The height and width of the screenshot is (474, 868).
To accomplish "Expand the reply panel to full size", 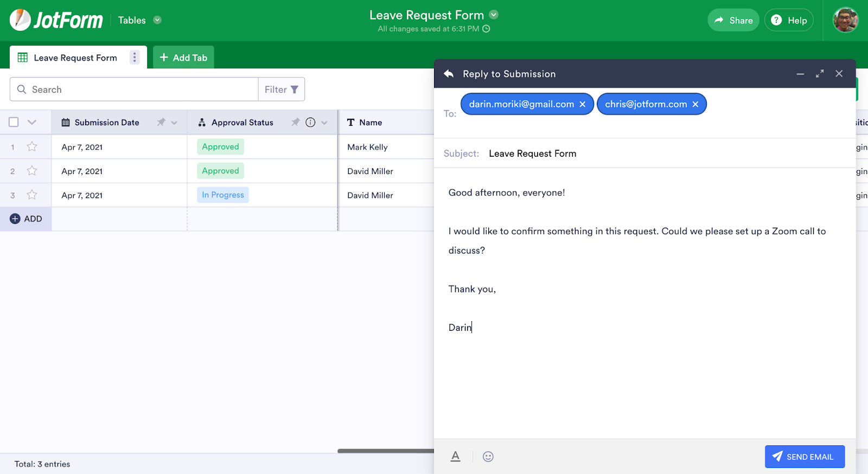I will 820,74.
